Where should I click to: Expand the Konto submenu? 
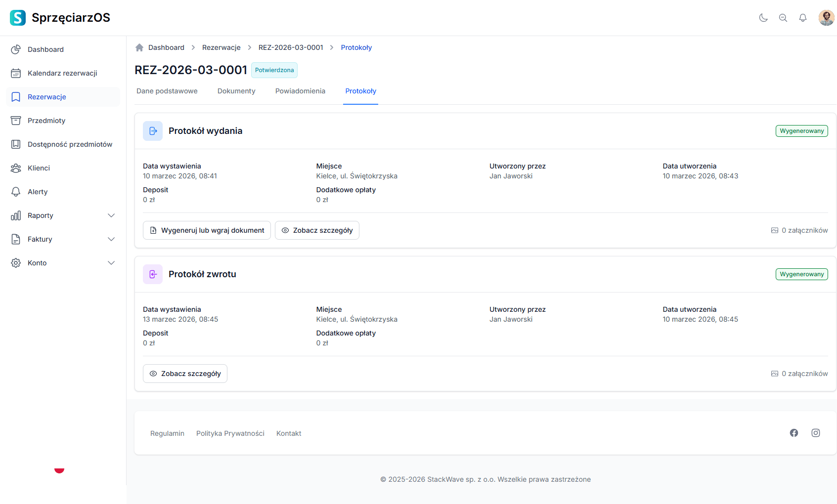(x=63, y=263)
